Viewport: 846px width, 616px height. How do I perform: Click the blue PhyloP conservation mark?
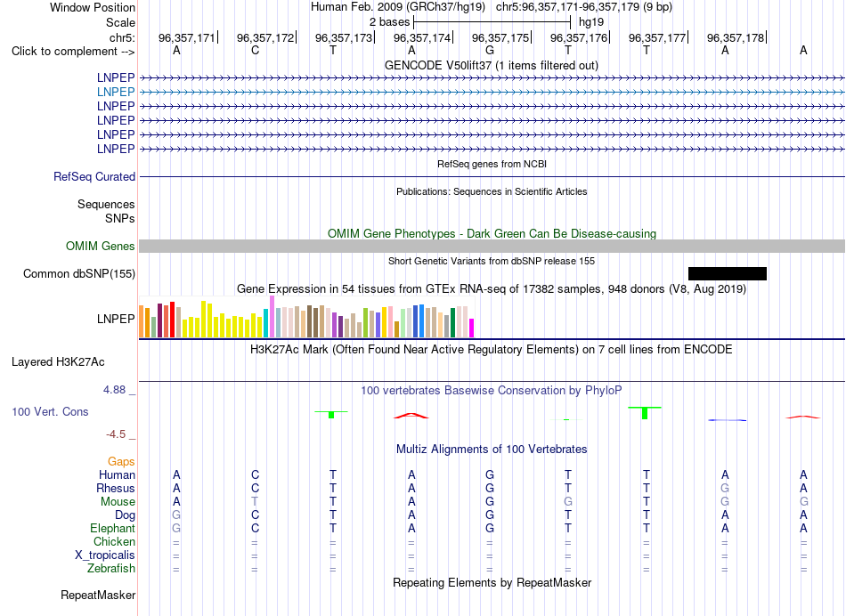(x=728, y=419)
